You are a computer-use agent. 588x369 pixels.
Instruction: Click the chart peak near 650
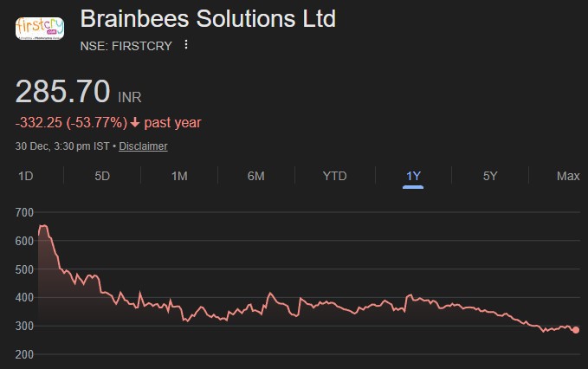(42, 226)
